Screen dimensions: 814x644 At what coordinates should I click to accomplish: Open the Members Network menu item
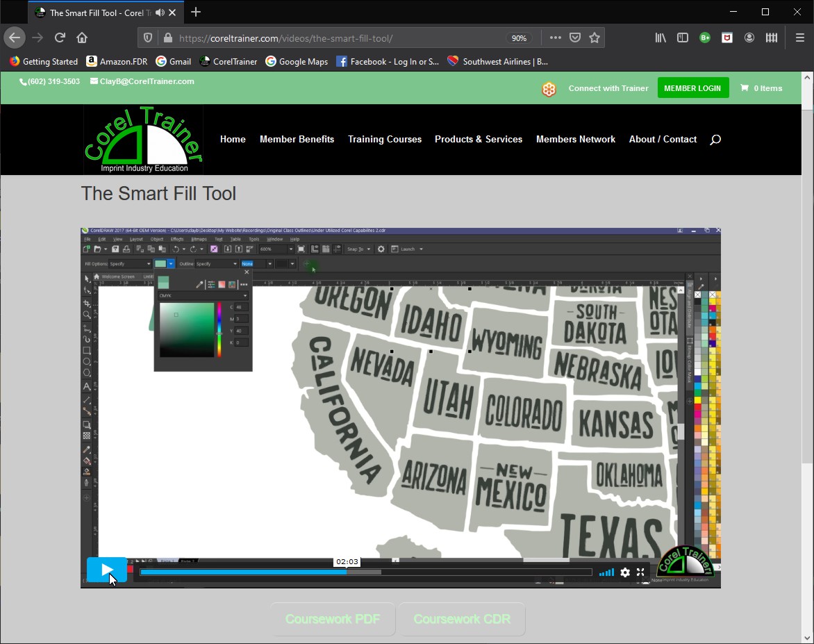pos(576,139)
